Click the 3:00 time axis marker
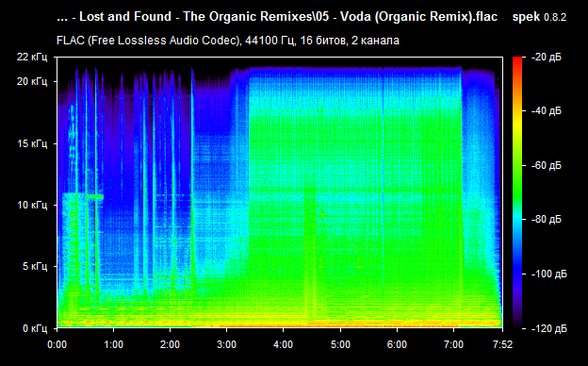 226,344
